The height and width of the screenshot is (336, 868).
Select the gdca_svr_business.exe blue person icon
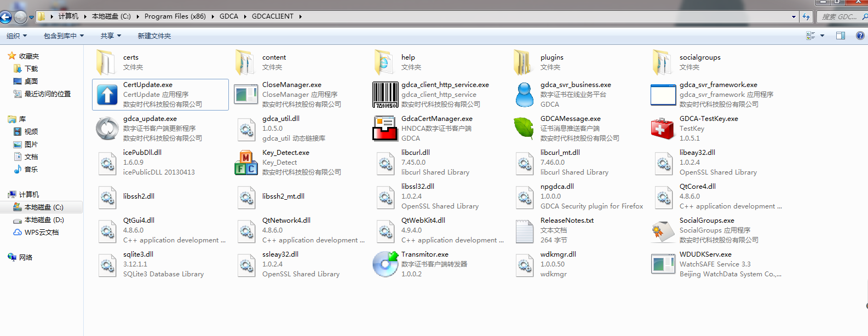[x=525, y=95]
